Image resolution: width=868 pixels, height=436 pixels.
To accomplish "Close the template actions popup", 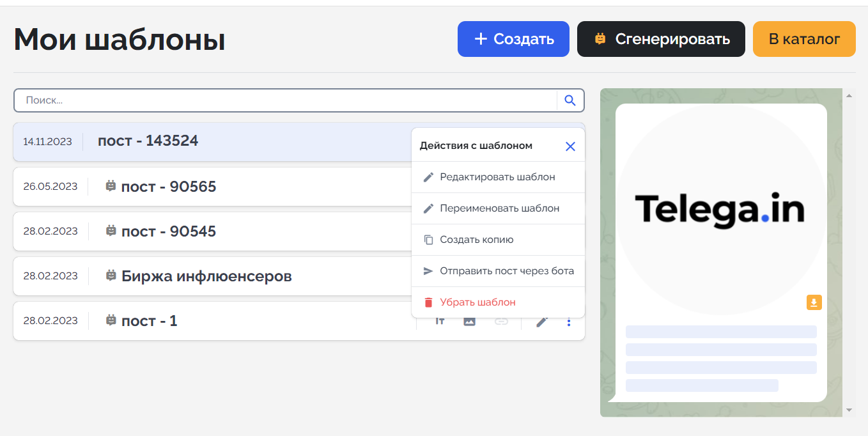I will pos(570,146).
